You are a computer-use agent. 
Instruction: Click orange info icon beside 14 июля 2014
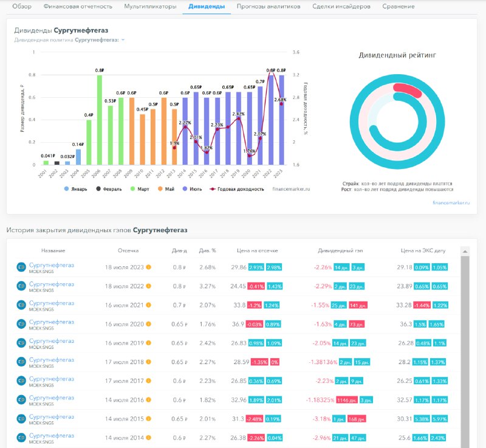tap(148, 438)
